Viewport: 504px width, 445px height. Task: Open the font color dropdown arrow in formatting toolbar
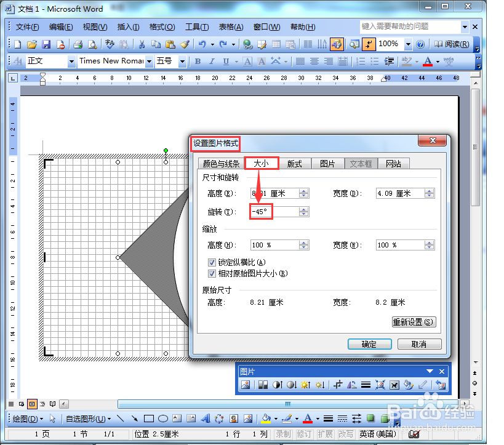point(438,62)
